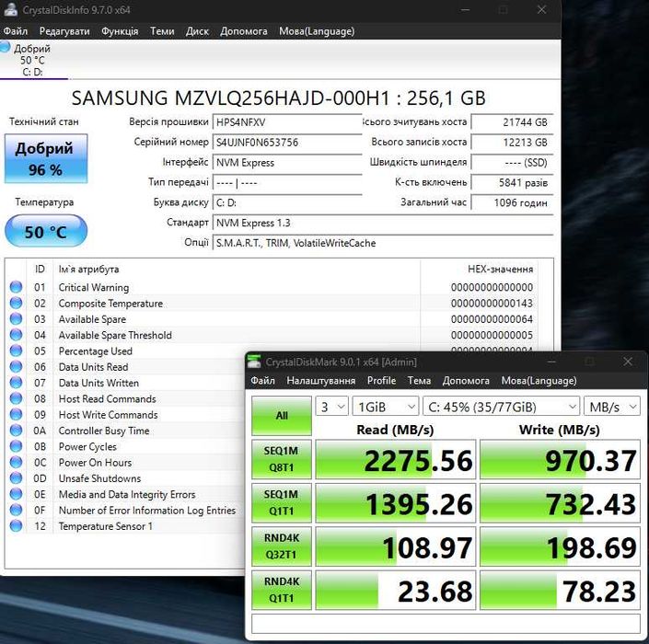
Task: Click the status orb beside Host Read Commands
Action: pos(16,398)
